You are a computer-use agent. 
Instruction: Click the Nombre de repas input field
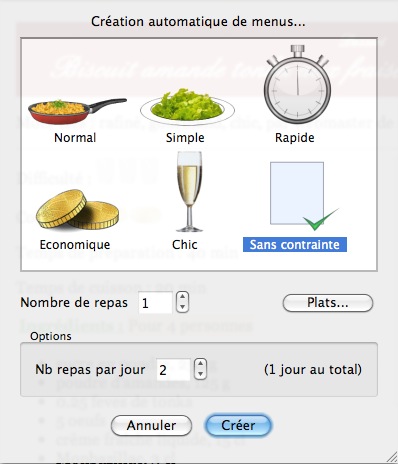(x=155, y=303)
